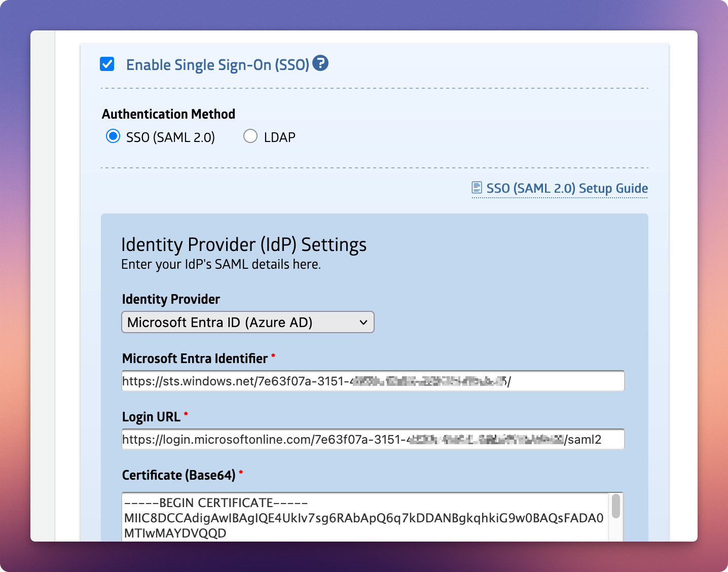Expand the Identity Provider dropdown
This screenshot has height=572, width=728.
(x=248, y=322)
